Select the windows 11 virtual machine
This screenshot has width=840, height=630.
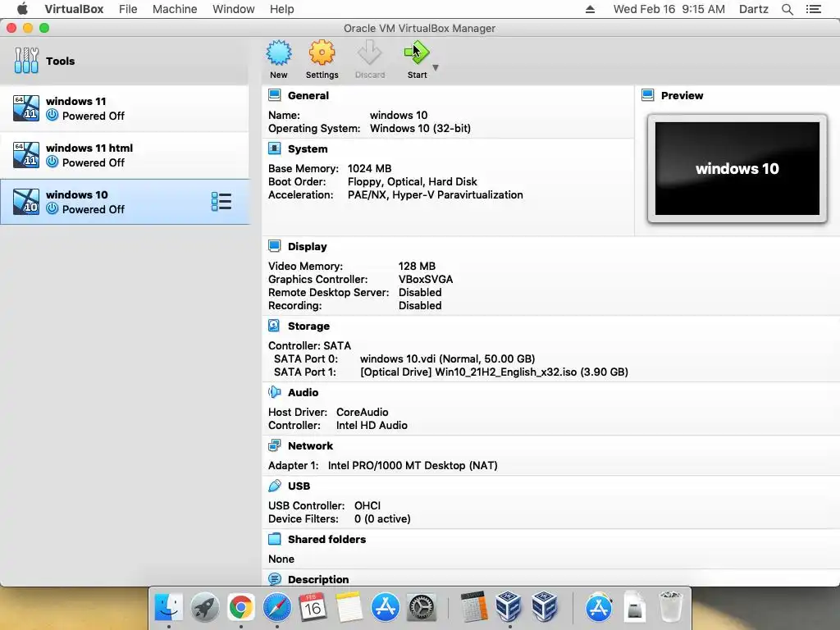(125, 108)
